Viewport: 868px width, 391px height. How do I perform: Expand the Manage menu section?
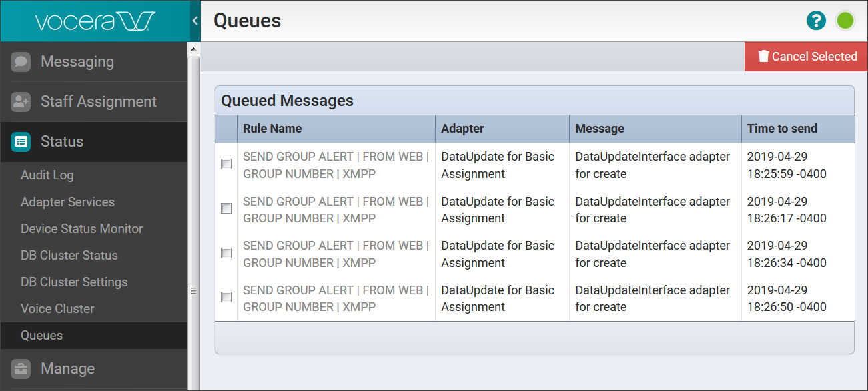tap(67, 369)
